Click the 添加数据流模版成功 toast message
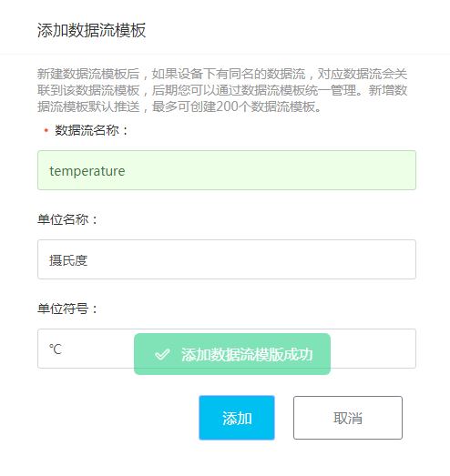 pyautogui.click(x=232, y=354)
